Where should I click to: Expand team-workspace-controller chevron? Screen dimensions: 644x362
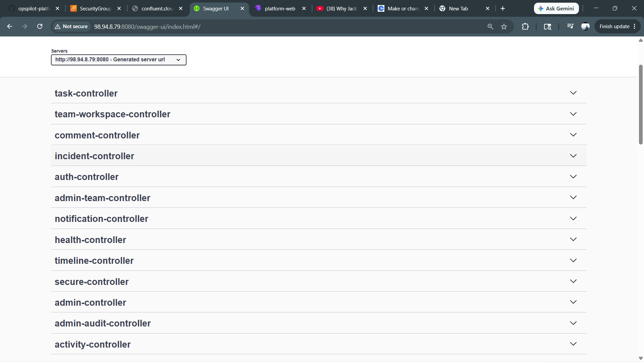573,114
